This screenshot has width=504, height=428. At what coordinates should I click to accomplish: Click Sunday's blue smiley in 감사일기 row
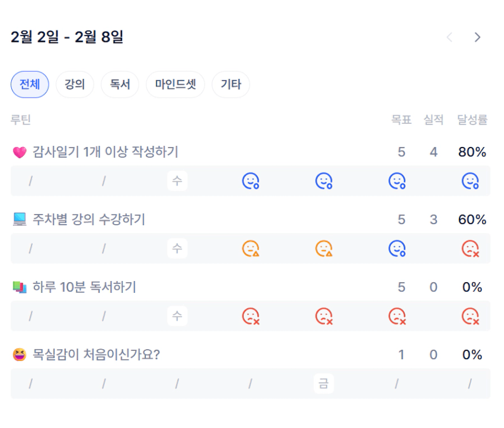[470, 181]
